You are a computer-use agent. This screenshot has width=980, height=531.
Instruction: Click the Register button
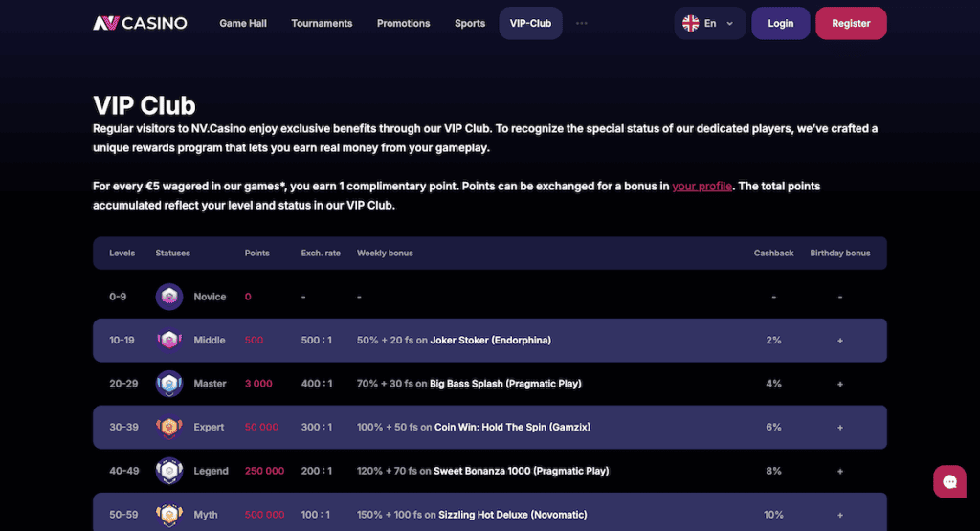tap(851, 23)
